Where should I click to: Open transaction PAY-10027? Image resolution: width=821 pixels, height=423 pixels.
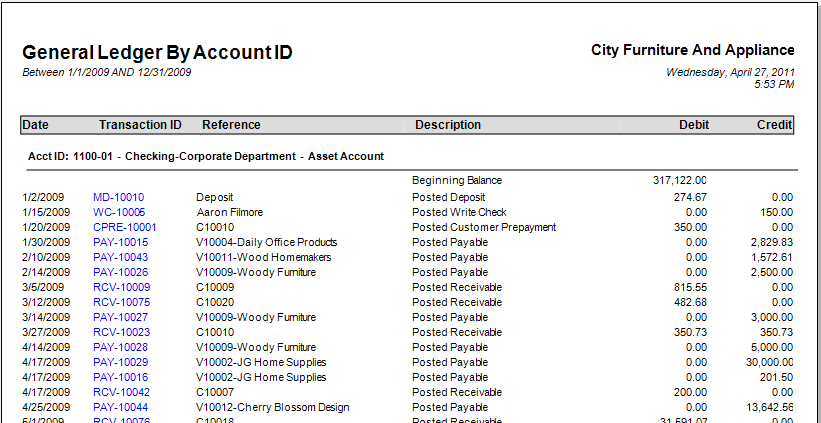pyautogui.click(x=120, y=317)
